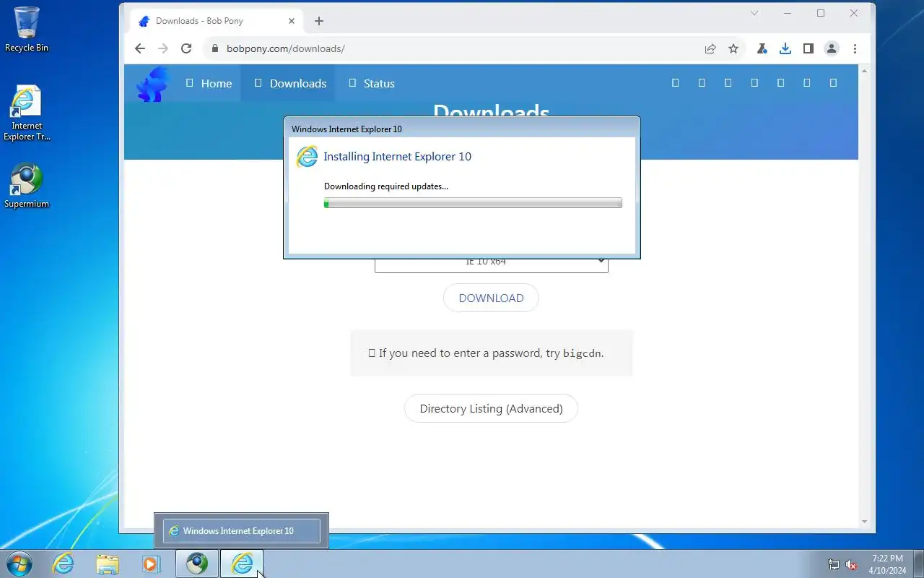Click the Show desktop strip at taskbar end
The image size is (924, 578).
click(918, 564)
